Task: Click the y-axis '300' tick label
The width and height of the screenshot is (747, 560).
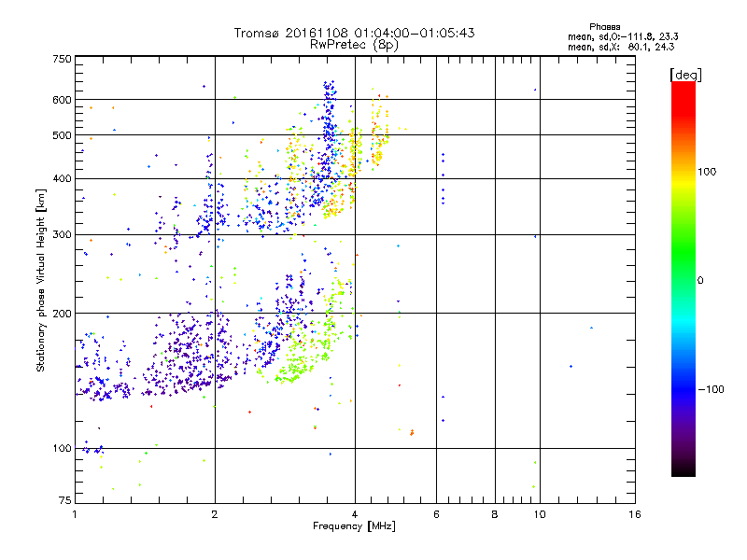Action: pos(63,234)
